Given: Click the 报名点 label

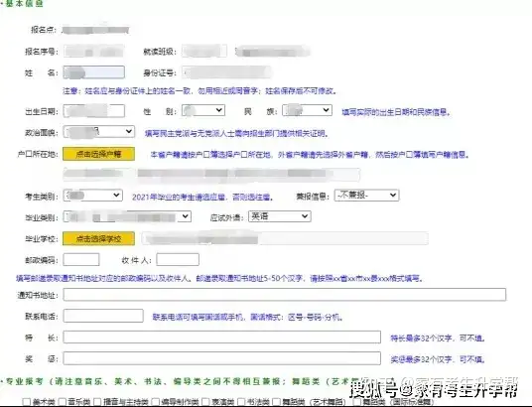Looking at the screenshot, I should click(43, 30).
